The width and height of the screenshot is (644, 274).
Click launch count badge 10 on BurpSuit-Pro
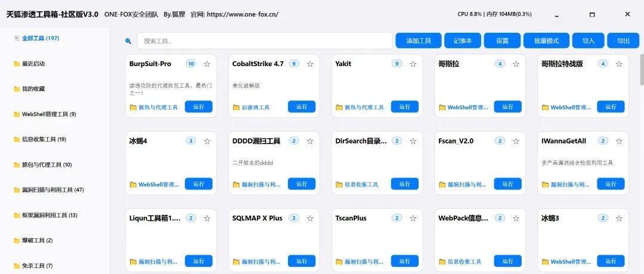point(191,64)
